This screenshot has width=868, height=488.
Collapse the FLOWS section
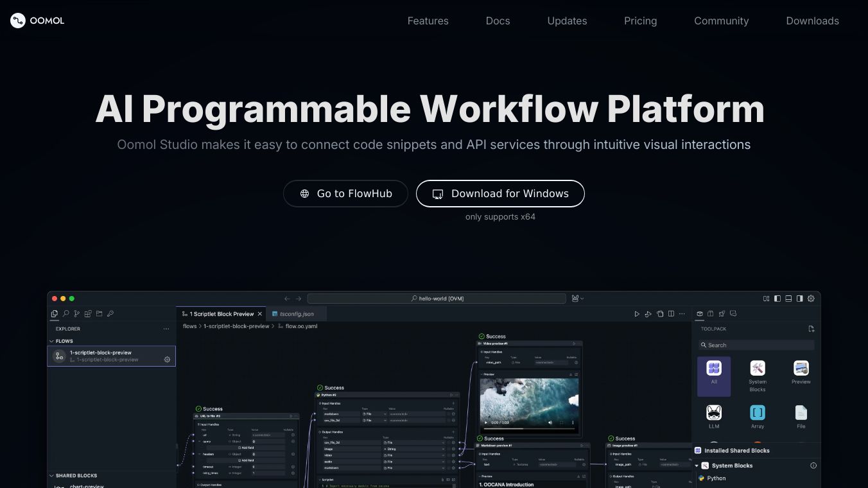pyautogui.click(x=52, y=341)
